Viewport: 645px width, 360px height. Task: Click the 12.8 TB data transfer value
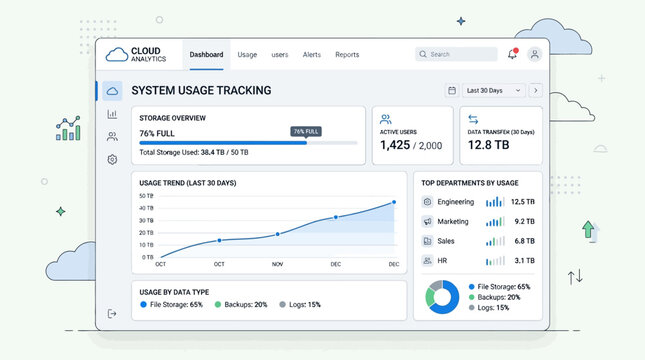(x=488, y=145)
